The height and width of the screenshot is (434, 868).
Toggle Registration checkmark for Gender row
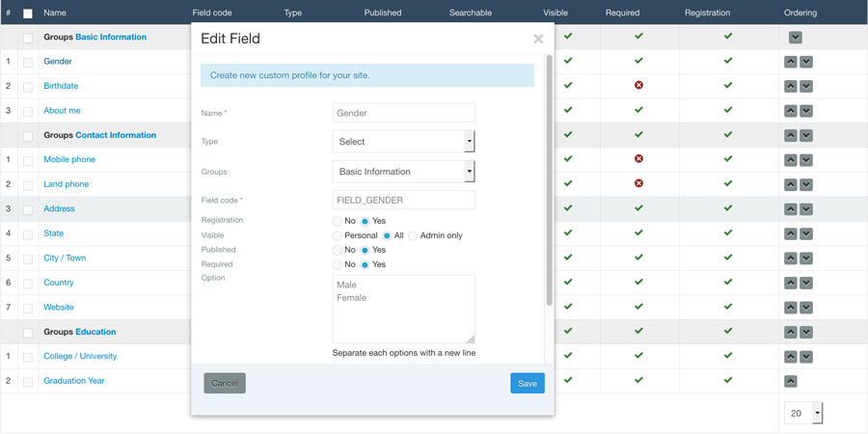(x=728, y=61)
